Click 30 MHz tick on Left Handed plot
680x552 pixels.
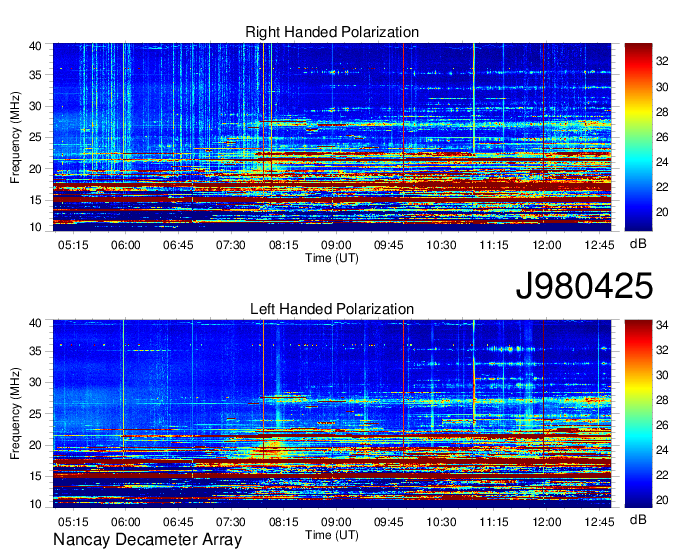(x=35, y=382)
